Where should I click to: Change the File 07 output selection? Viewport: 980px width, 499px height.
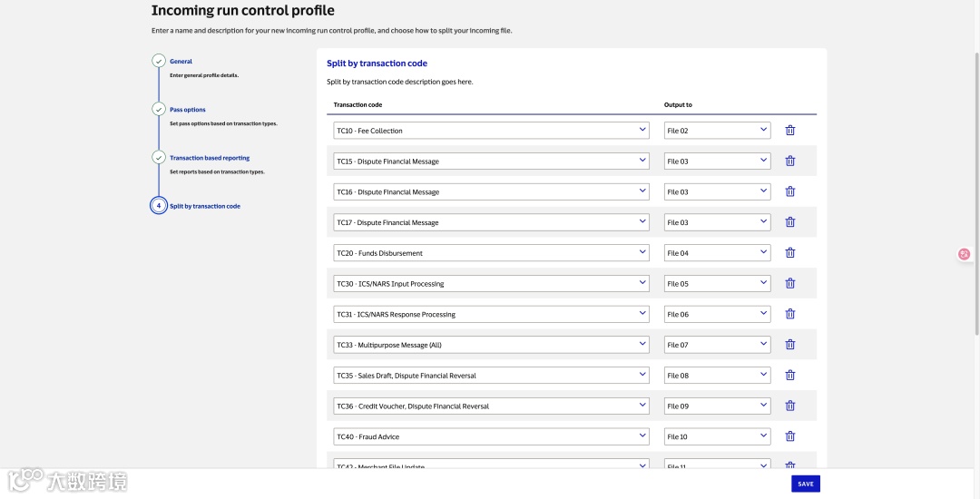coord(717,345)
